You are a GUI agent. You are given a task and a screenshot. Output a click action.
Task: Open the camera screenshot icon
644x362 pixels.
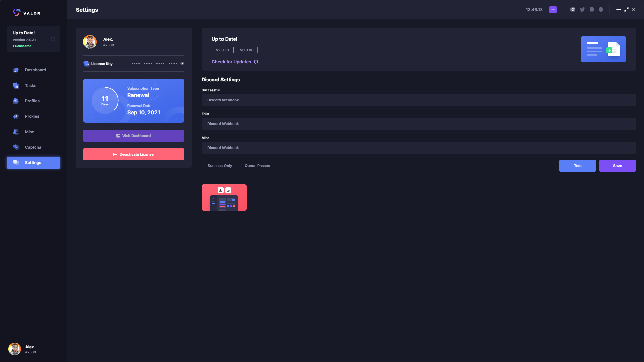pos(573,10)
